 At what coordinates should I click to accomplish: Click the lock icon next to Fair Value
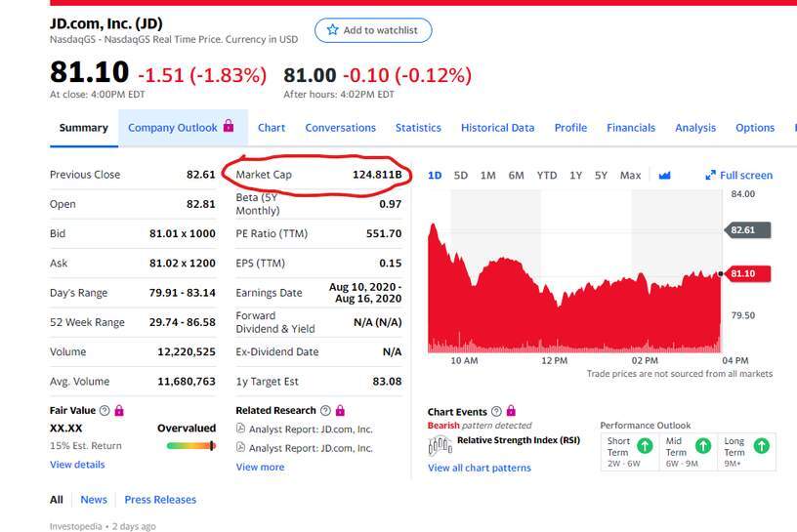pos(119,410)
